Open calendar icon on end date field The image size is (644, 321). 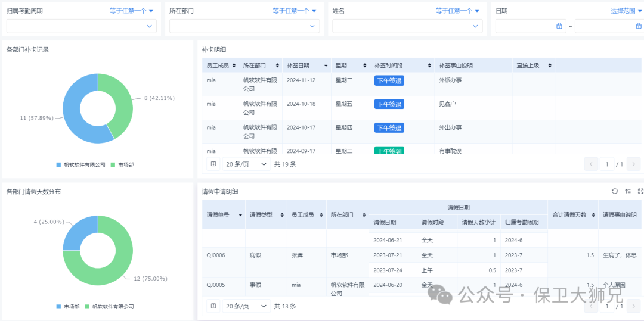pos(638,26)
